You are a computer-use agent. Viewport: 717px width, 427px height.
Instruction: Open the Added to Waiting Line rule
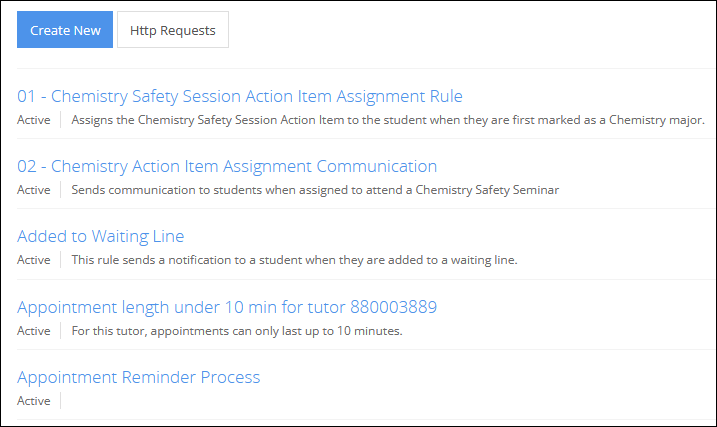pyautogui.click(x=101, y=236)
